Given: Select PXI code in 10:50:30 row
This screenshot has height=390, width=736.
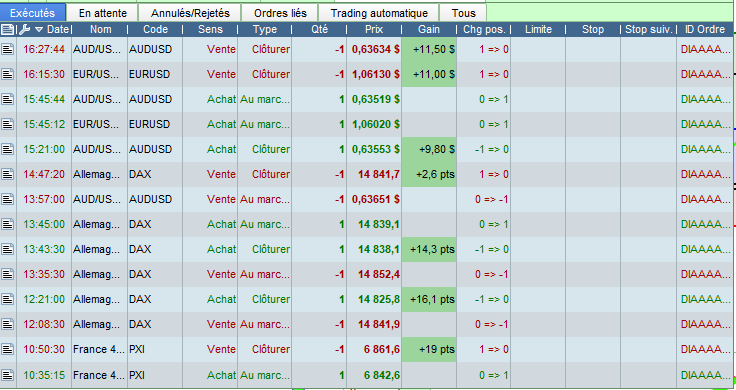Looking at the screenshot, I should point(137,349).
